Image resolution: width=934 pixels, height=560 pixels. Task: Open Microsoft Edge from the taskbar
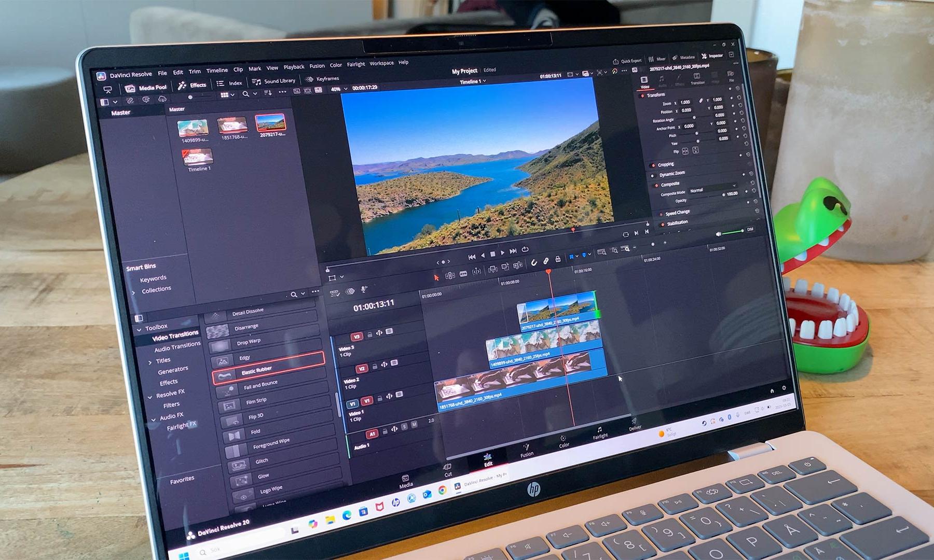346,515
